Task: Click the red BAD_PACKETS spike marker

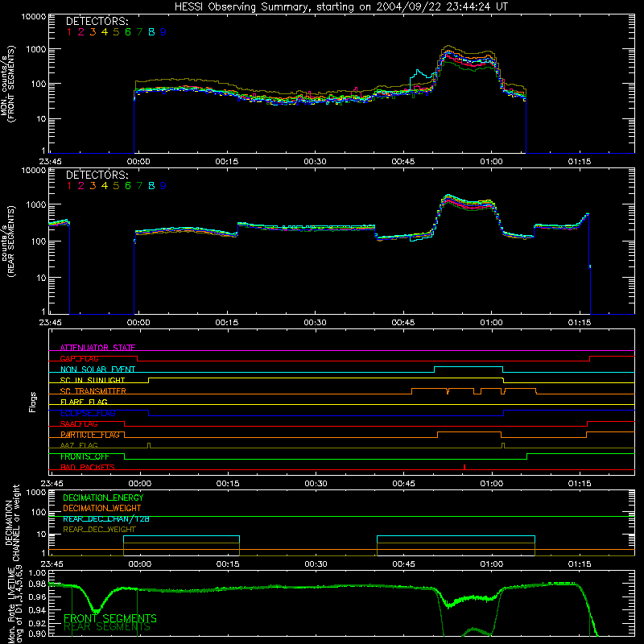Action: 464,467
